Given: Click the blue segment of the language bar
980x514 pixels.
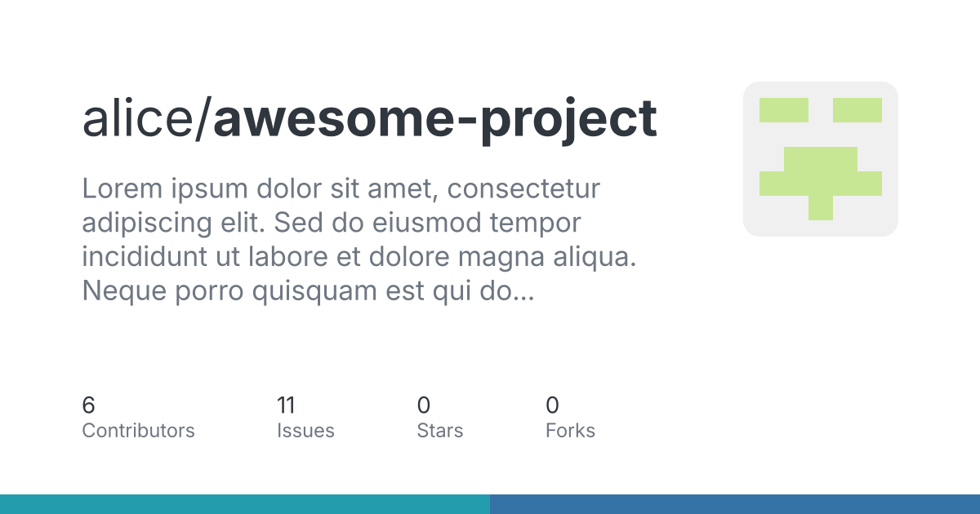Looking at the screenshot, I should point(735,504).
